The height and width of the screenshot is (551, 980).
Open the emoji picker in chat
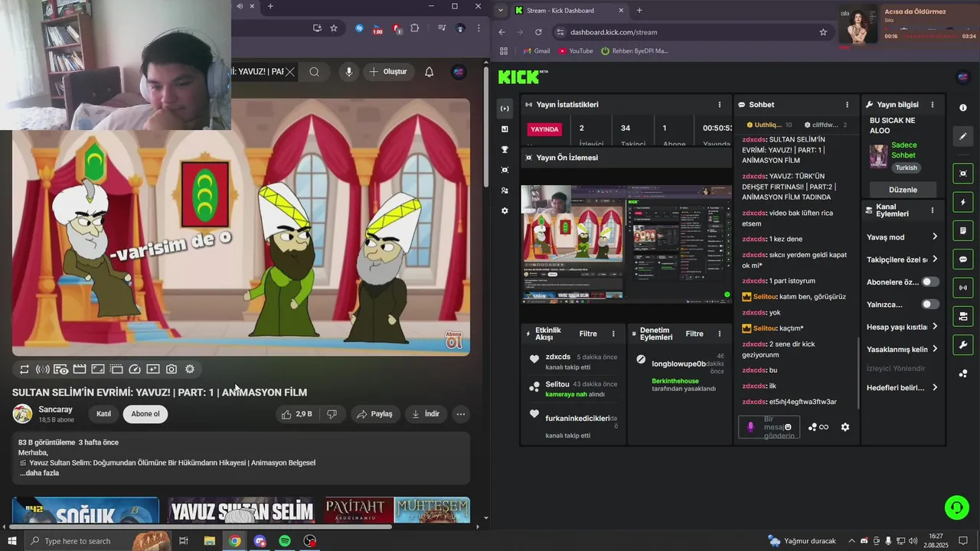tap(788, 427)
